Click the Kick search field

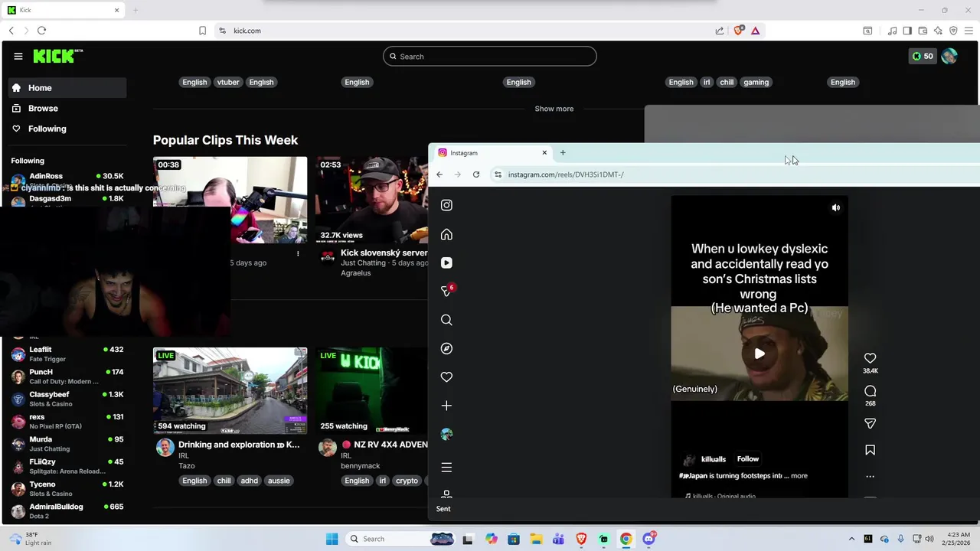[490, 56]
